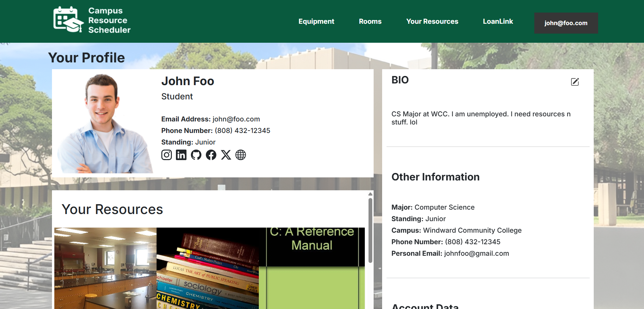Viewport: 644px width, 309px height.
Task: Expand the john@foo.com account dropdown
Action: pos(566,23)
